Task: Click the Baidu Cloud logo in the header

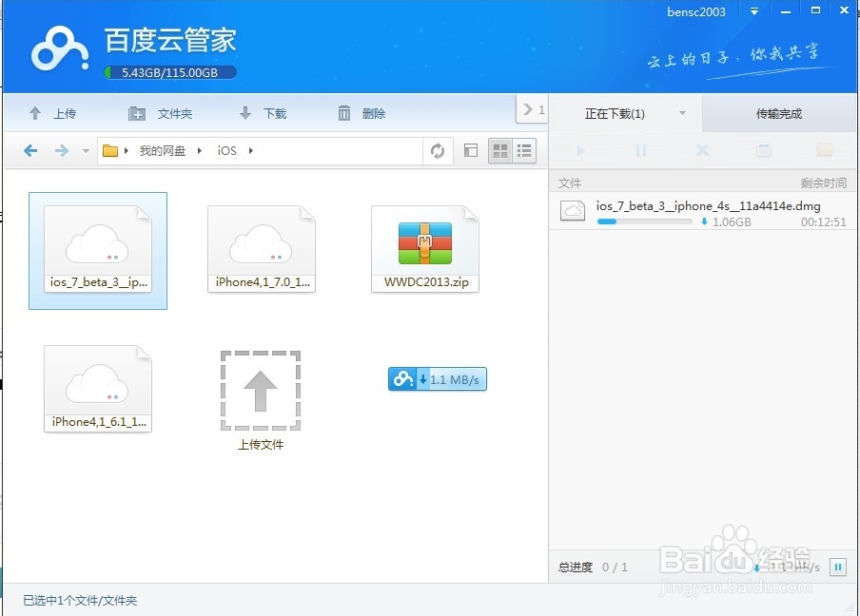Action: point(59,48)
